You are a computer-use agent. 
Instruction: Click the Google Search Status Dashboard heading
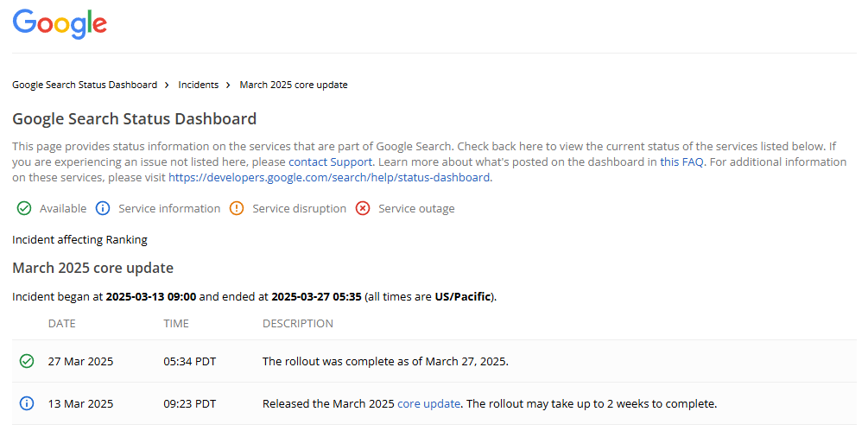coord(135,119)
